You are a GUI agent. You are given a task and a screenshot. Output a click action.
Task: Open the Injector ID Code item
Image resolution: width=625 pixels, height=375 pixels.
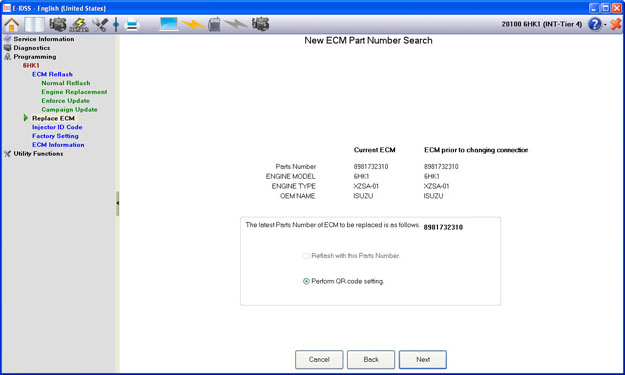pos(57,127)
